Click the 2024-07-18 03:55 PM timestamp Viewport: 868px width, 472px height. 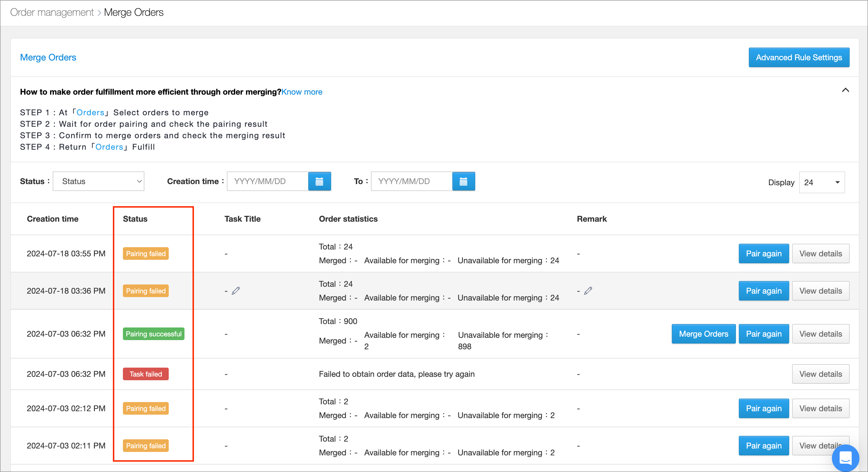pos(66,253)
